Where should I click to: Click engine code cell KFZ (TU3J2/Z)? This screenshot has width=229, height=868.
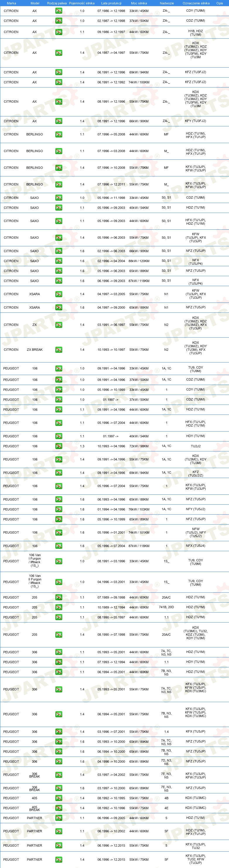click(196, 474)
